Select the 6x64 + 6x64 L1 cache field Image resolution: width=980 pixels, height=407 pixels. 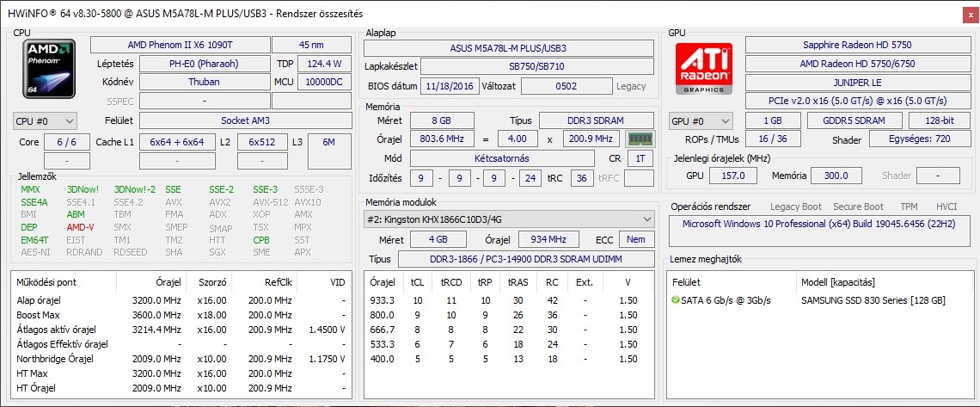click(177, 142)
